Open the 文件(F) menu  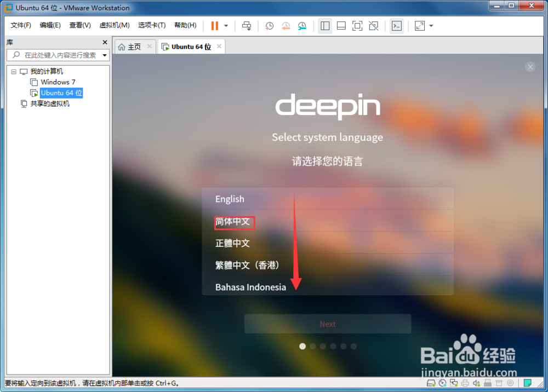[21, 25]
